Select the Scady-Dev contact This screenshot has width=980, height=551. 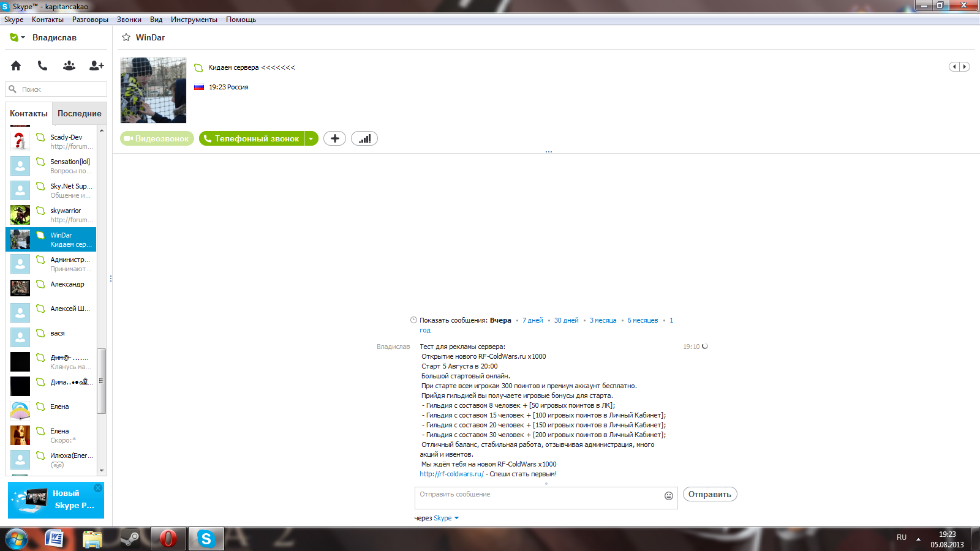(51, 141)
